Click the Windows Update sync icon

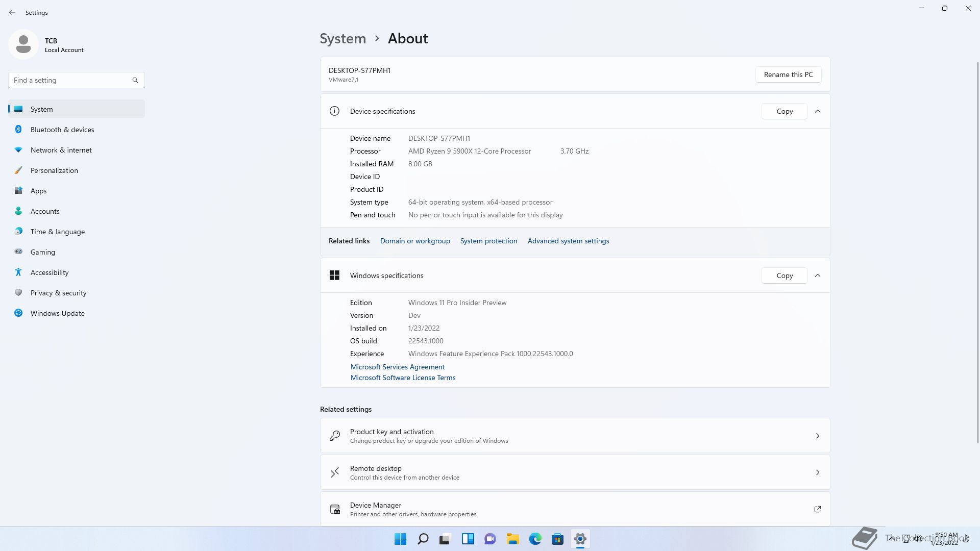(x=18, y=313)
